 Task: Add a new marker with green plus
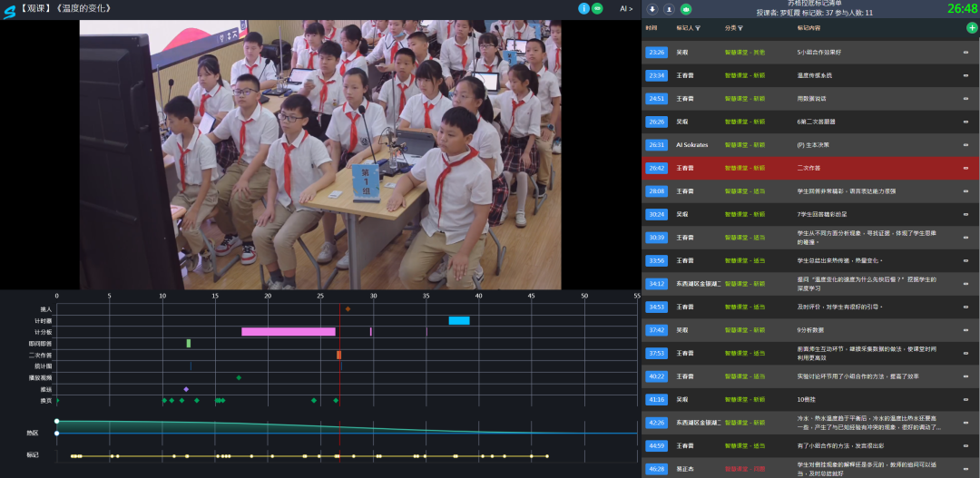coord(972,28)
